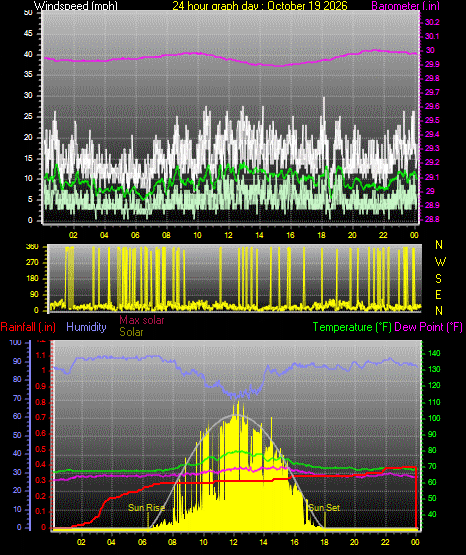
Task: Click the rainfall axis value "0.2"
Action: (41, 496)
